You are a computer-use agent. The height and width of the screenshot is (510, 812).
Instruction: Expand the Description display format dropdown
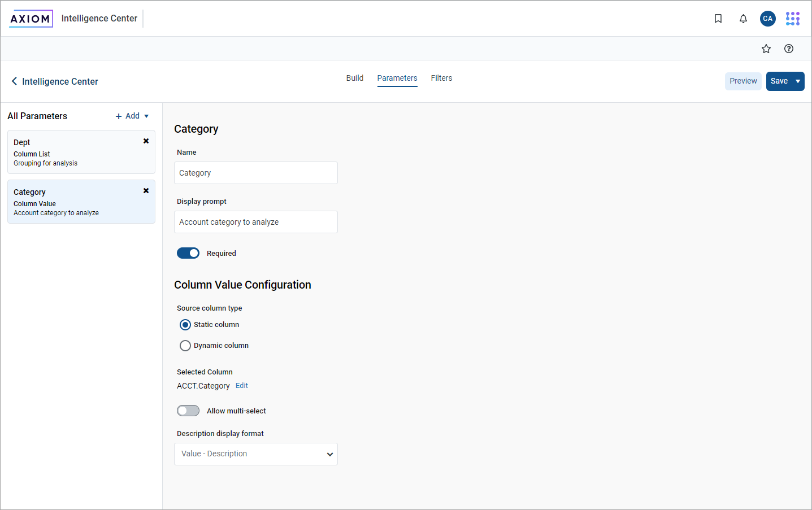tap(256, 454)
